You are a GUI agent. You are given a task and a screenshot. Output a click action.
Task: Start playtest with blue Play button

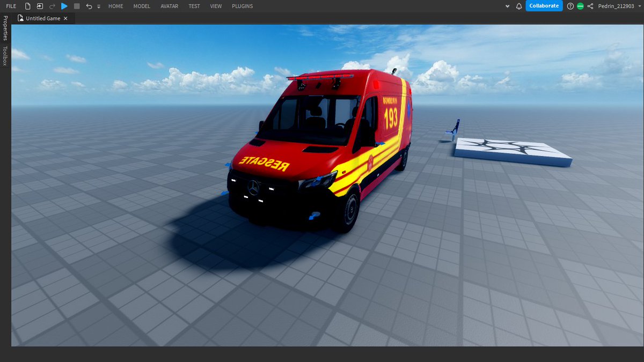[x=64, y=6]
